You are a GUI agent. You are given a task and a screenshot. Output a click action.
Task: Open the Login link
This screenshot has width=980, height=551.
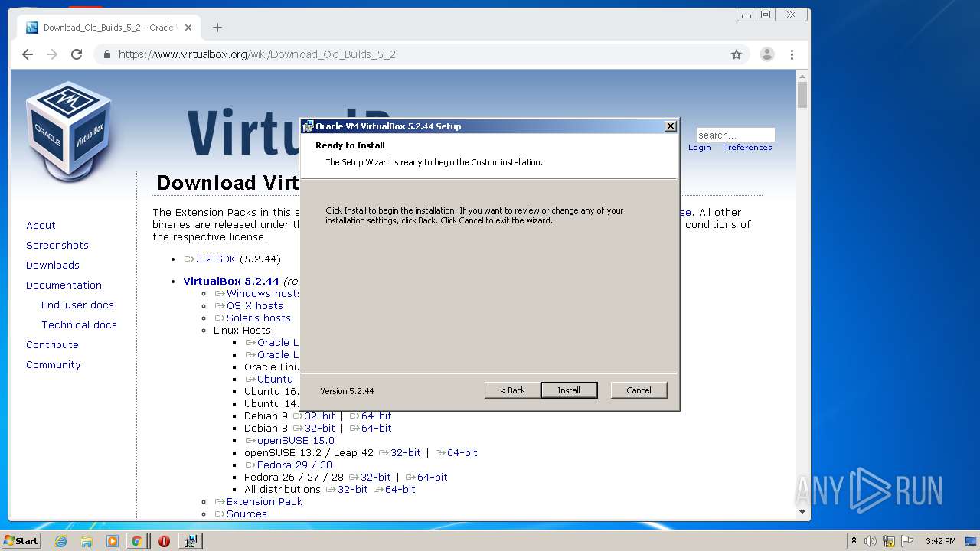coord(699,148)
